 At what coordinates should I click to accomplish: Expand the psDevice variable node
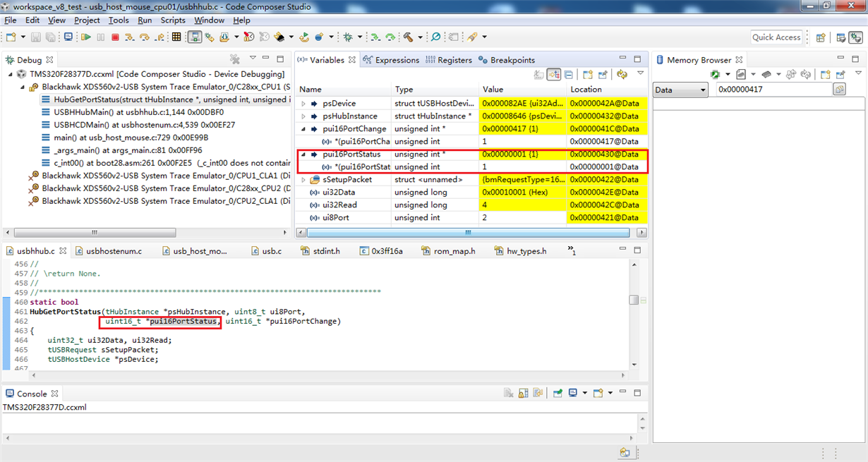(x=303, y=104)
